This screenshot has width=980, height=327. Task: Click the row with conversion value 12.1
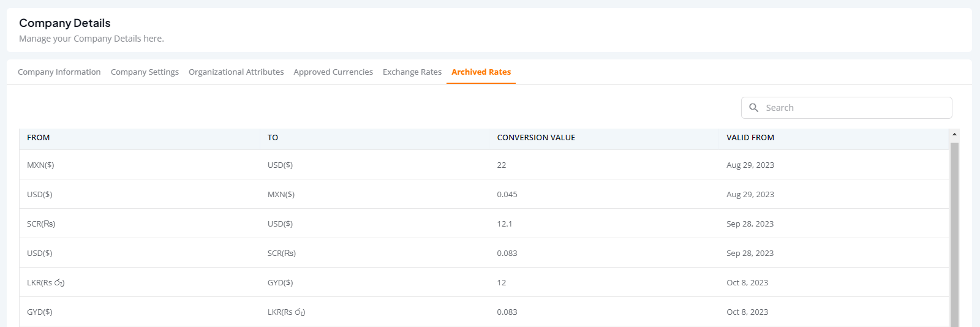click(484, 224)
